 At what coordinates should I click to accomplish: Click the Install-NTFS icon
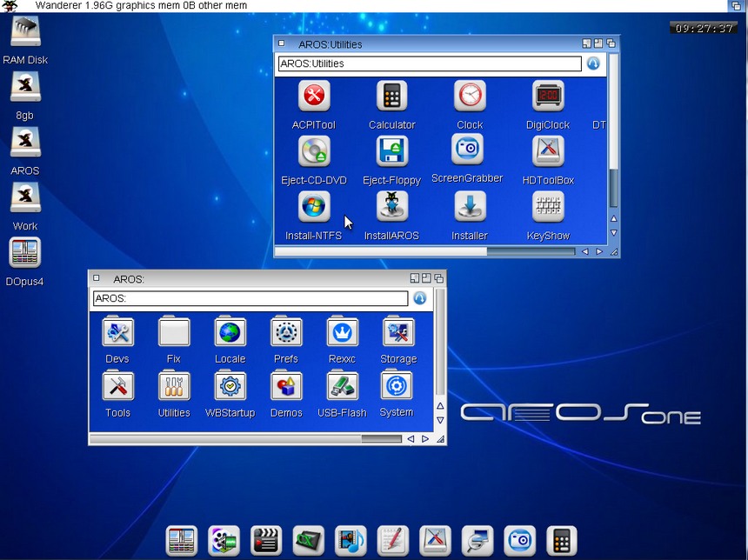point(313,207)
